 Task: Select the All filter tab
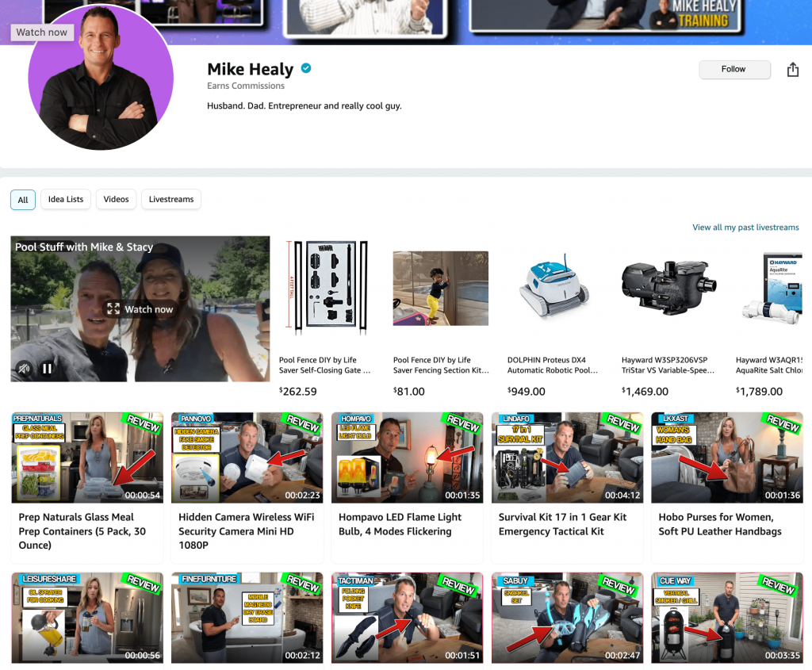click(x=22, y=199)
